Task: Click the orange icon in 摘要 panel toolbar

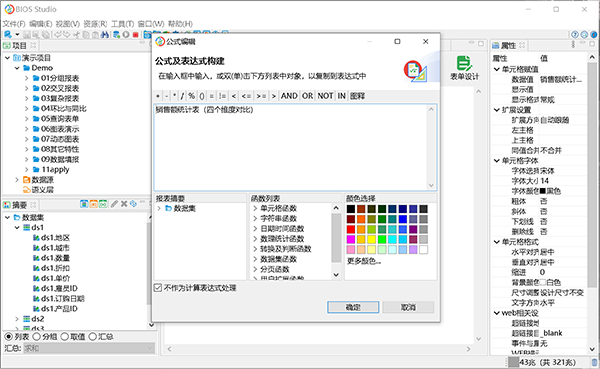Action: (x=94, y=204)
